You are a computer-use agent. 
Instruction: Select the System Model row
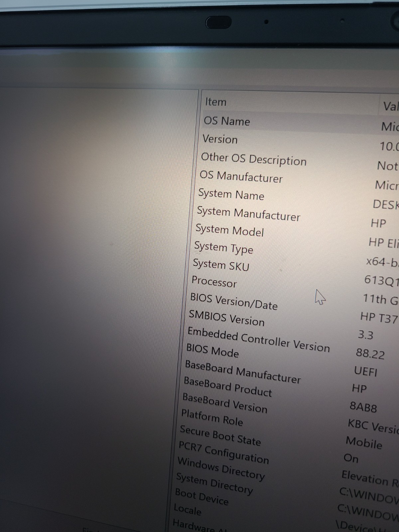pyautogui.click(x=229, y=230)
